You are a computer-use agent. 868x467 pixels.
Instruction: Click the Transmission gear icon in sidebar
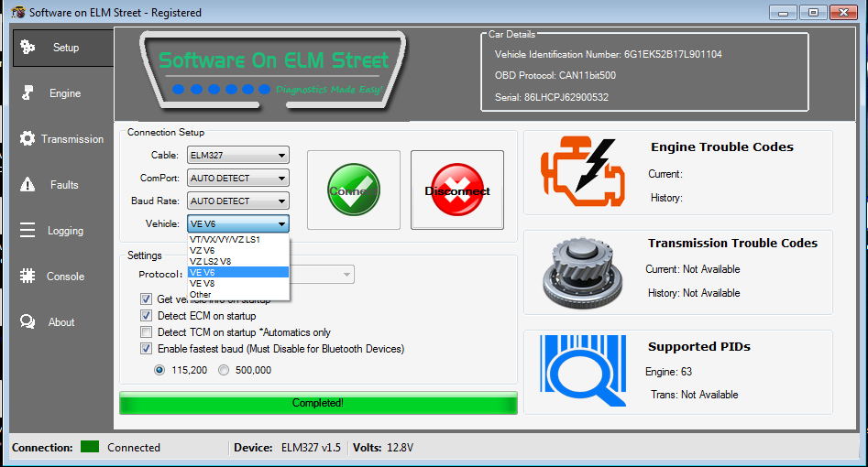(x=27, y=138)
